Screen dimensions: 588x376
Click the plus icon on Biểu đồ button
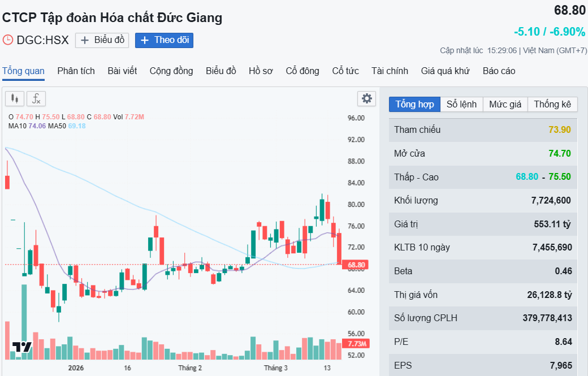[85, 40]
